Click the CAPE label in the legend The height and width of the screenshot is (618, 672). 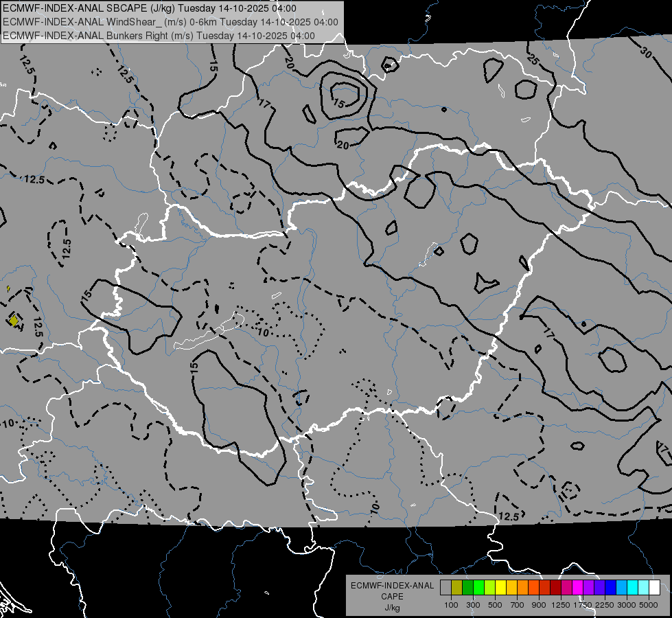tap(392, 597)
